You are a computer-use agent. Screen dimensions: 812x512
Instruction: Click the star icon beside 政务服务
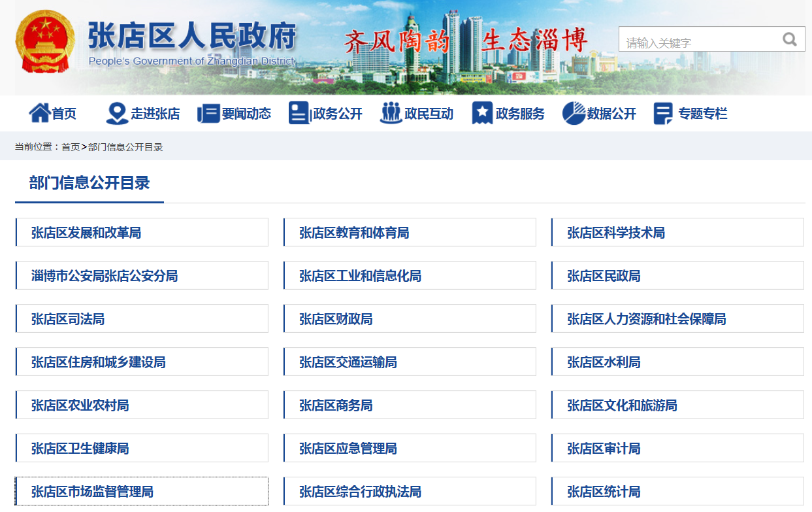tap(482, 113)
